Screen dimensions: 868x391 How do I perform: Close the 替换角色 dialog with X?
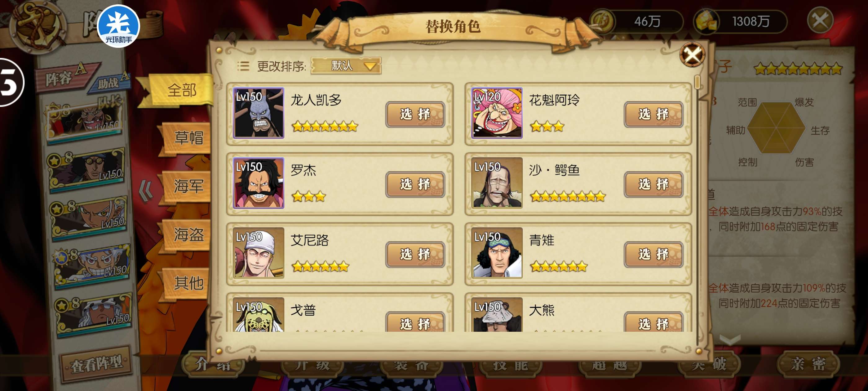pos(692,55)
